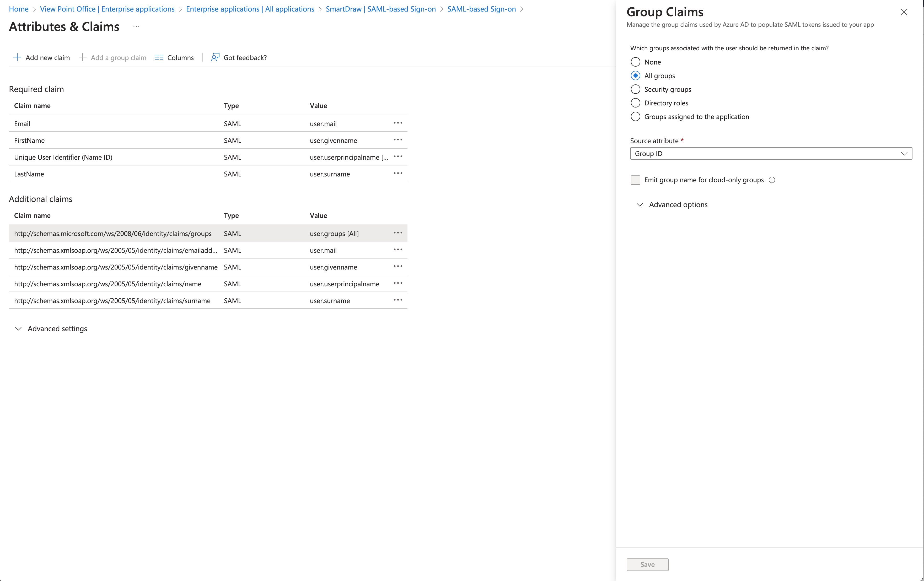Expand Advanced options in Group Claims
Image resolution: width=924 pixels, height=581 pixels.
(678, 205)
